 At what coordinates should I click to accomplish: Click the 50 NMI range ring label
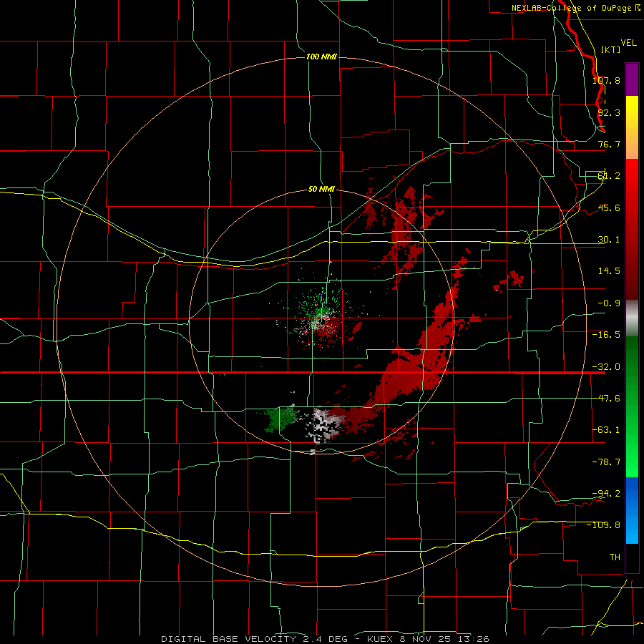[x=321, y=189]
